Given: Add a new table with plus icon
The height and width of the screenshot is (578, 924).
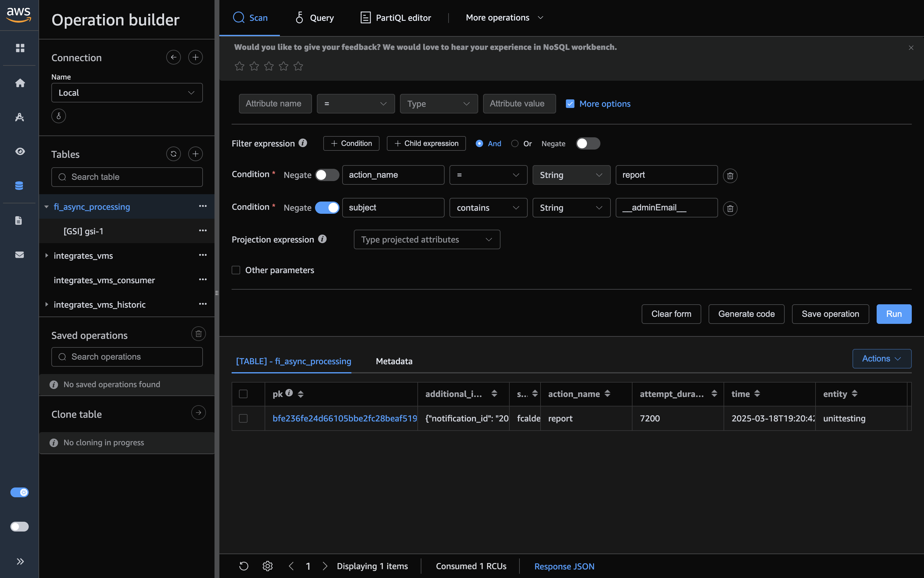Looking at the screenshot, I should [x=196, y=154].
